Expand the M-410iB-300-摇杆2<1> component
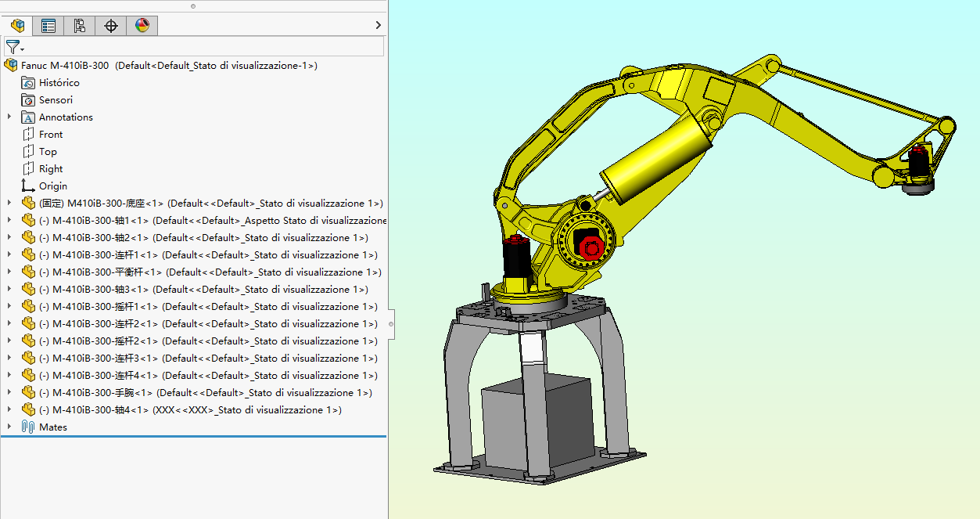 click(9, 341)
